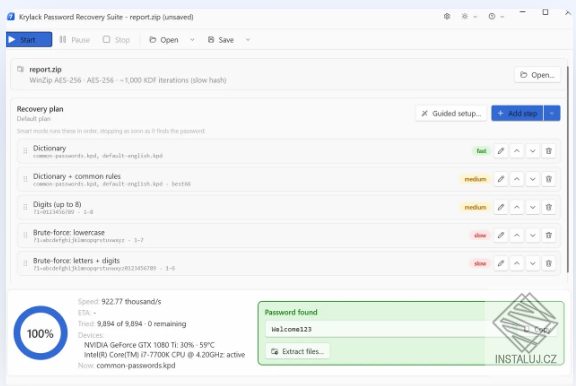Click the Intel Core i7-7700K CPU device line
The image size is (576, 386).
165,355
